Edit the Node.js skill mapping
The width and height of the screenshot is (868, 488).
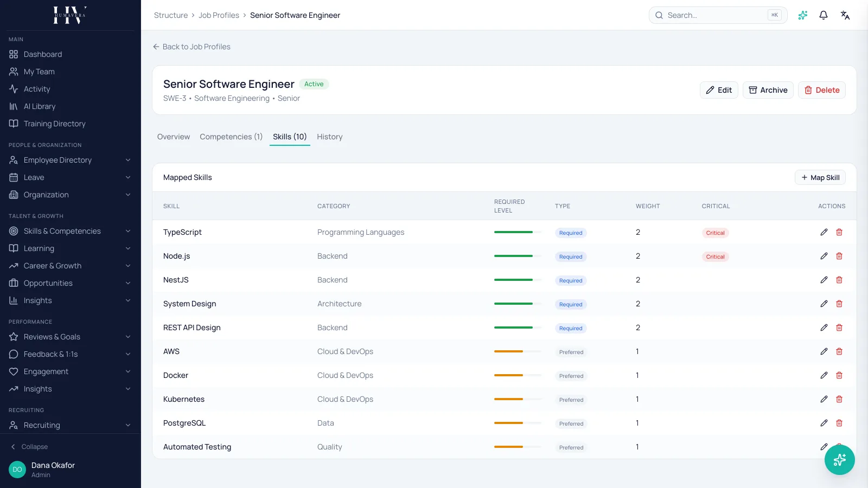824,256
